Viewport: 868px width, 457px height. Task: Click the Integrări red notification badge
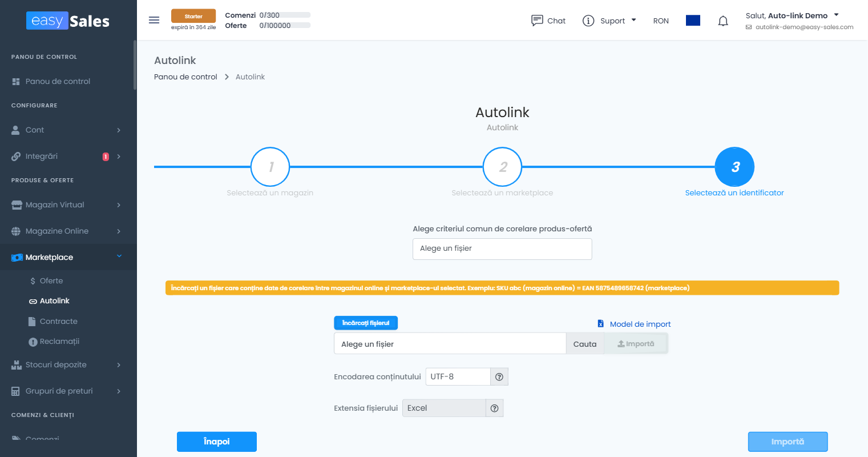click(106, 157)
